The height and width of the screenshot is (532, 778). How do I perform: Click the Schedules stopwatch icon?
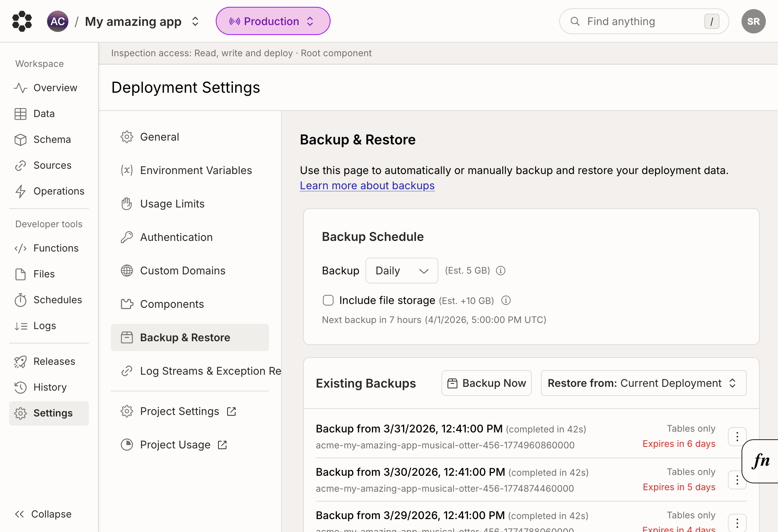(x=21, y=300)
